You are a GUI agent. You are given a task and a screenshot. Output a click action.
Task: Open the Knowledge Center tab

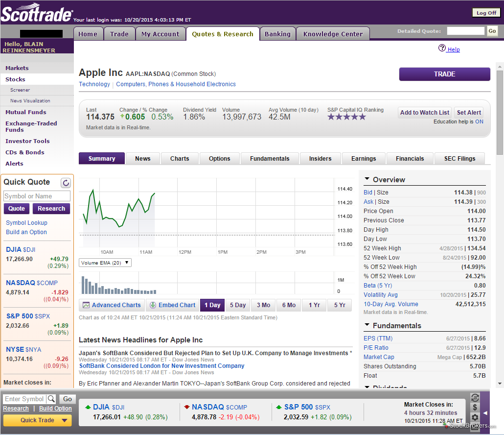(x=333, y=34)
